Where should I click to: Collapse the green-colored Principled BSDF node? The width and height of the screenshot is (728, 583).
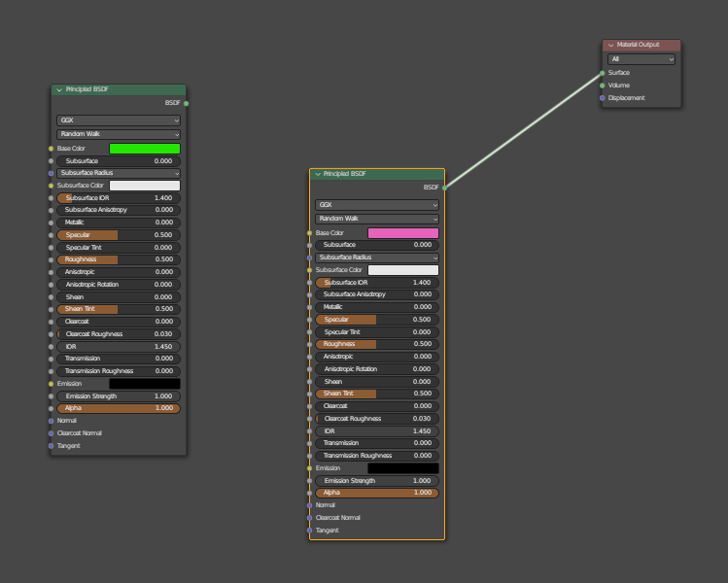59,89
